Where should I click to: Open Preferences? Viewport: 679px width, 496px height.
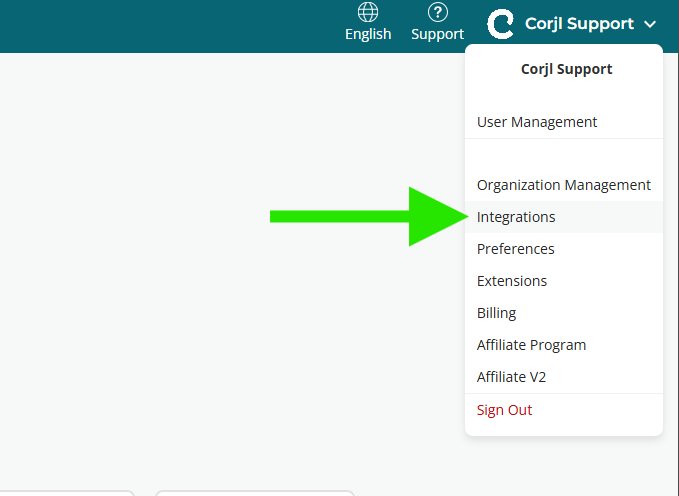click(564, 249)
